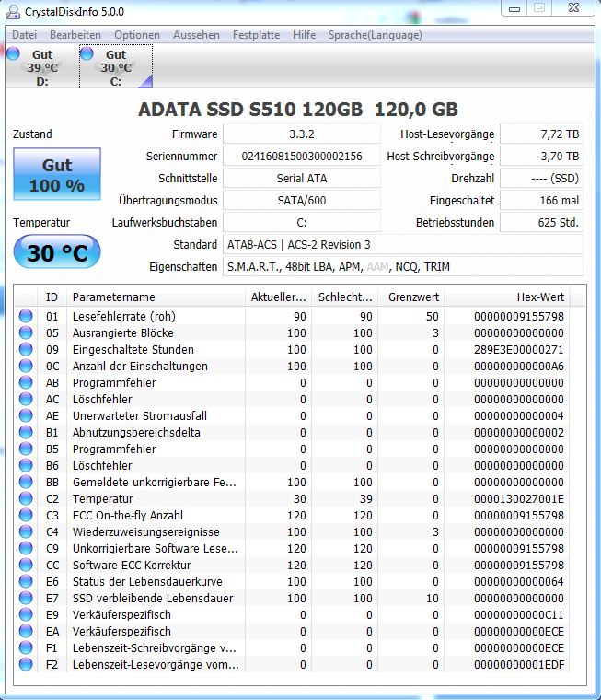Click the ADATA SSD S510 120GB drive title
Image resolution: width=601 pixels, height=700 pixels.
point(298,110)
